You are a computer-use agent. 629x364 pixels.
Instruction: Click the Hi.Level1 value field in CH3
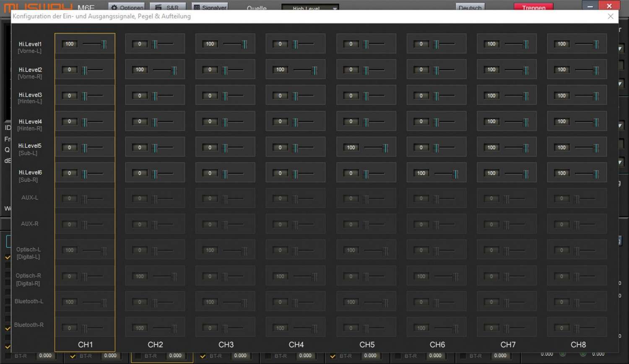210,44
